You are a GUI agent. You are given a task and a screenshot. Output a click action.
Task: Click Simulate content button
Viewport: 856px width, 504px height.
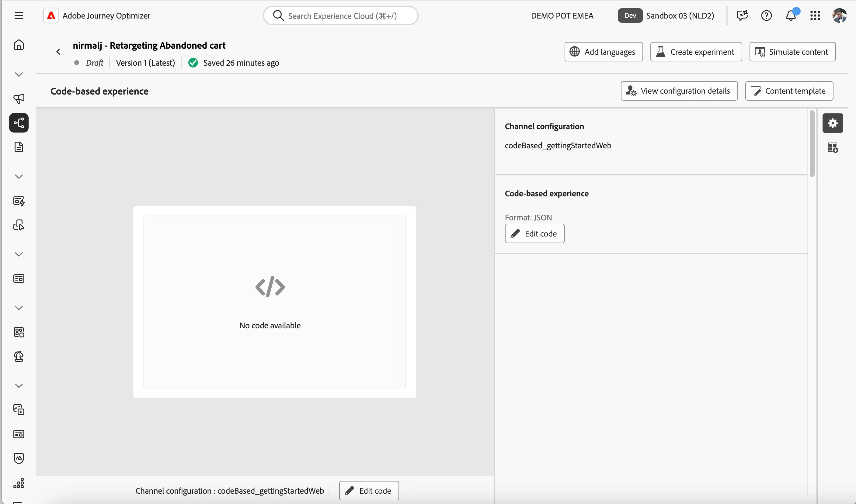click(x=792, y=52)
